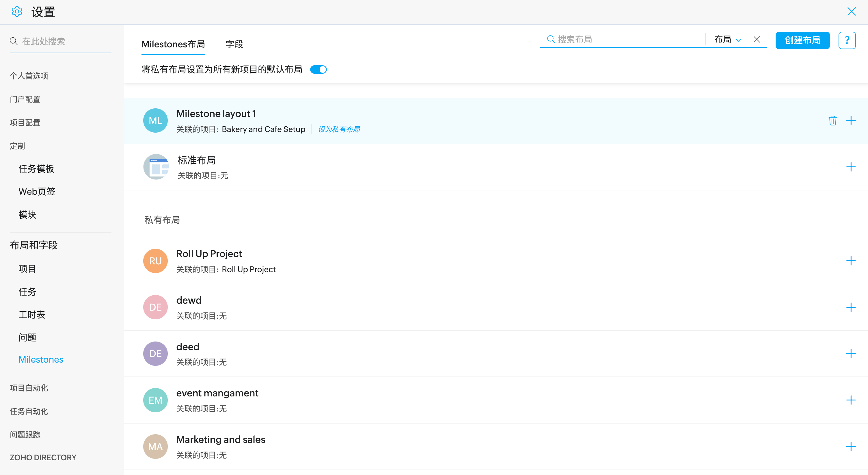Click the 创建布局 button
Viewport: 868px width, 475px height.
point(802,40)
